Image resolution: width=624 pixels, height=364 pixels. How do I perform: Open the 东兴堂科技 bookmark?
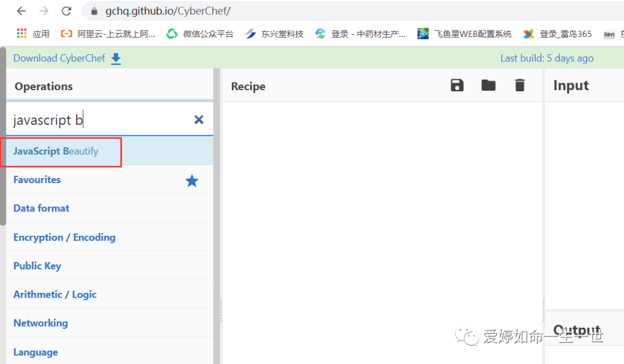click(x=274, y=34)
